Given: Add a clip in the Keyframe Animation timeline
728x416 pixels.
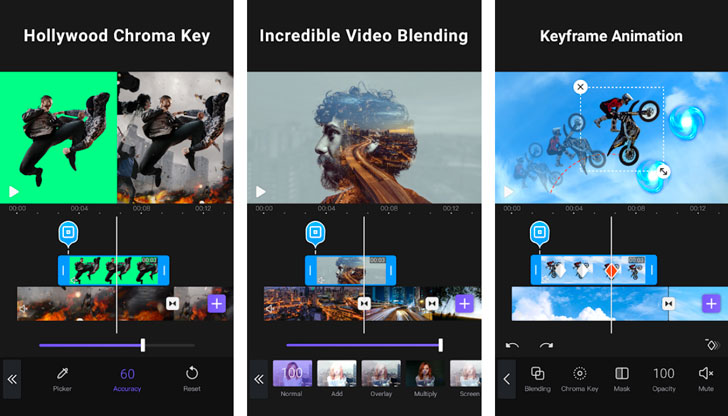Looking at the screenshot, I should pyautogui.click(x=711, y=304).
